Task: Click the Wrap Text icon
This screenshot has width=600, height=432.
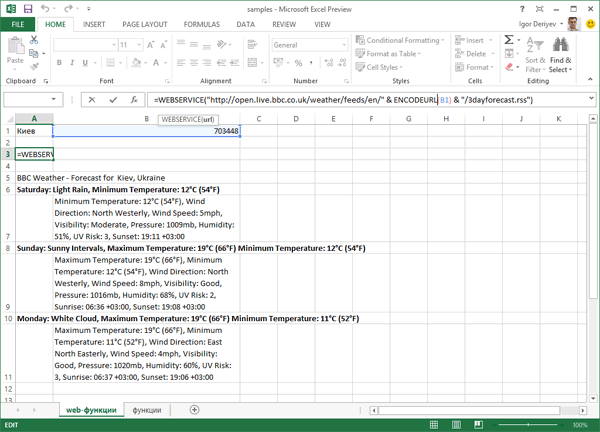Action: [x=252, y=44]
